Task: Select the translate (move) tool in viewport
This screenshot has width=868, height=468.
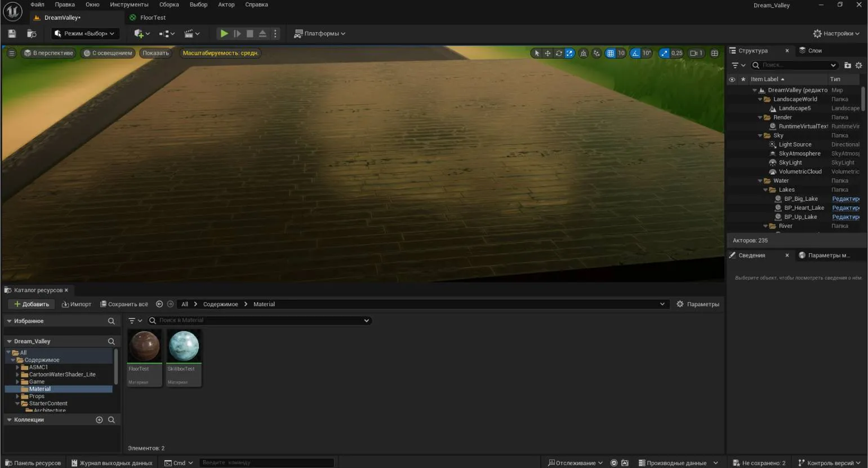Action: tap(547, 53)
